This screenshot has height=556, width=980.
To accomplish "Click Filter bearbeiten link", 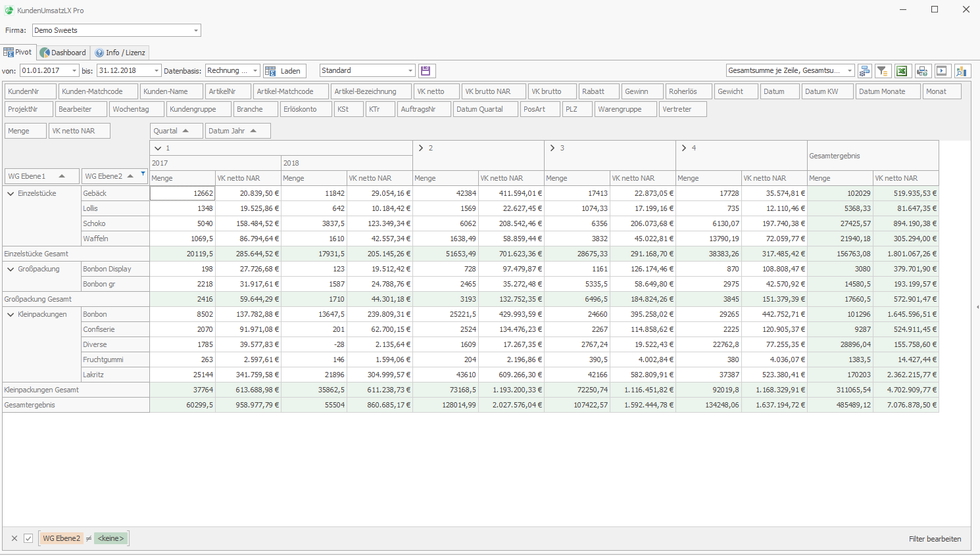I will 935,539.
